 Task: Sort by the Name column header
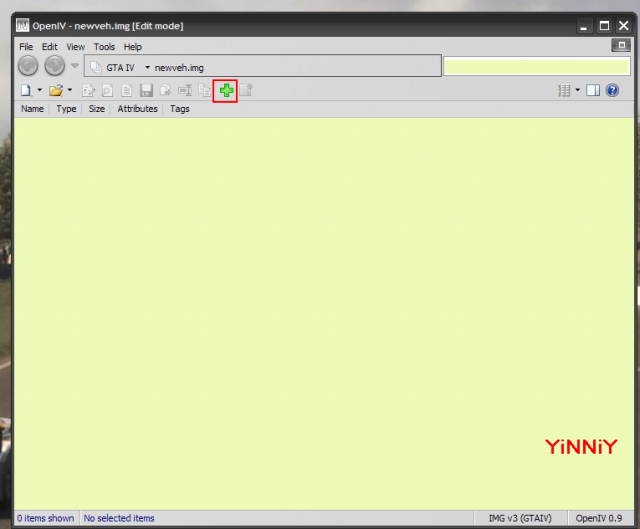pyautogui.click(x=32, y=109)
